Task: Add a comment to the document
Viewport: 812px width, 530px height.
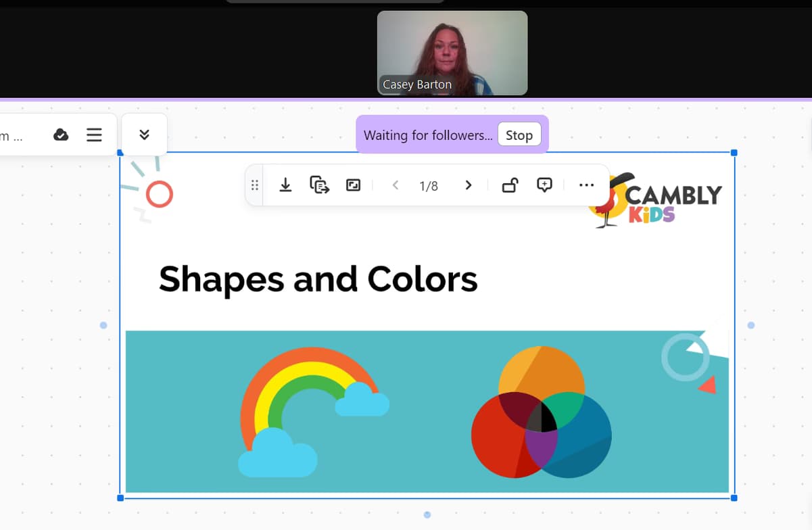Action: (544, 185)
